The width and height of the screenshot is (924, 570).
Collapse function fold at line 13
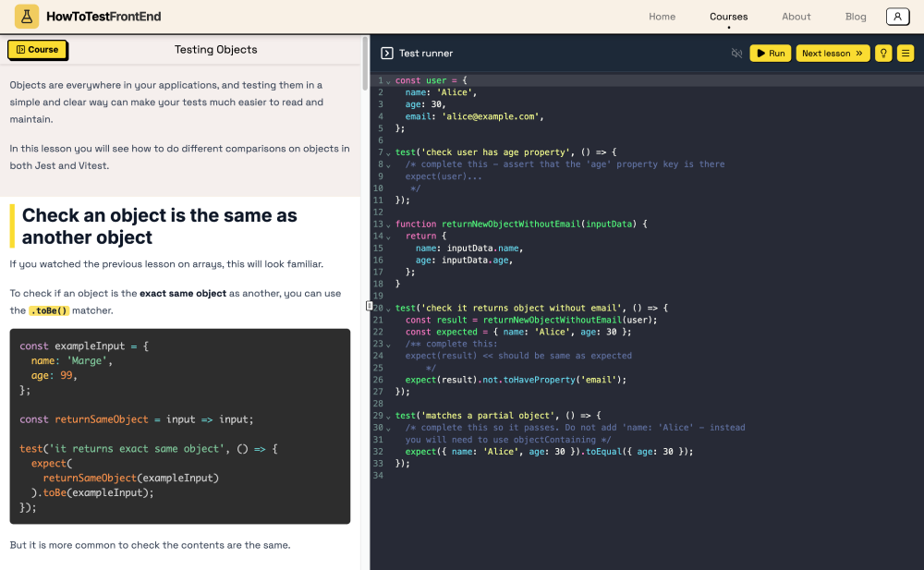[x=388, y=225]
